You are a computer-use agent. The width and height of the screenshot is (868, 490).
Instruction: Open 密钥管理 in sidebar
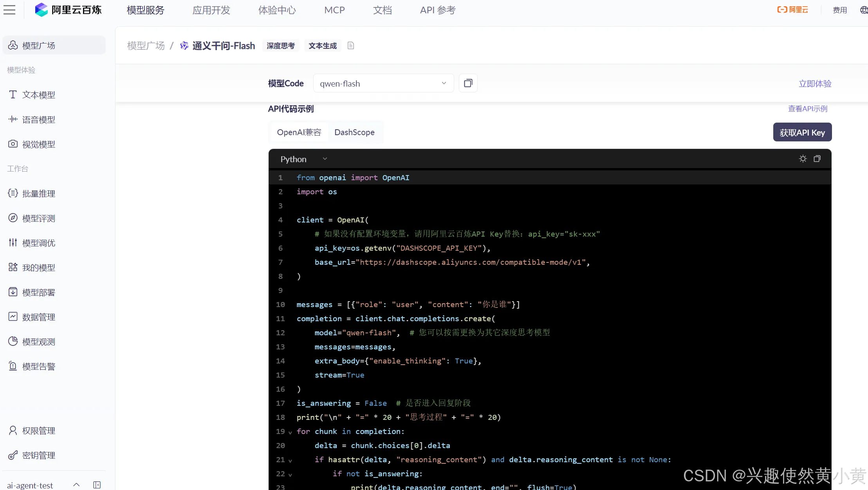click(x=54, y=455)
